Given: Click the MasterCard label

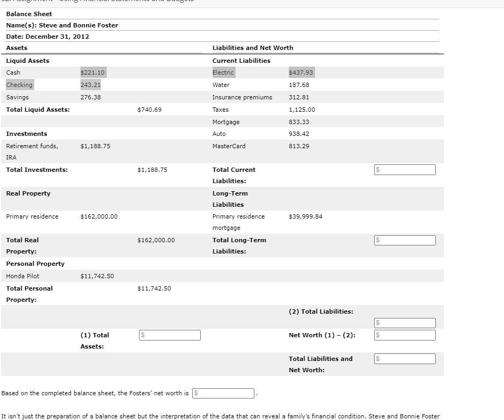Looking at the screenshot, I should [x=229, y=146].
